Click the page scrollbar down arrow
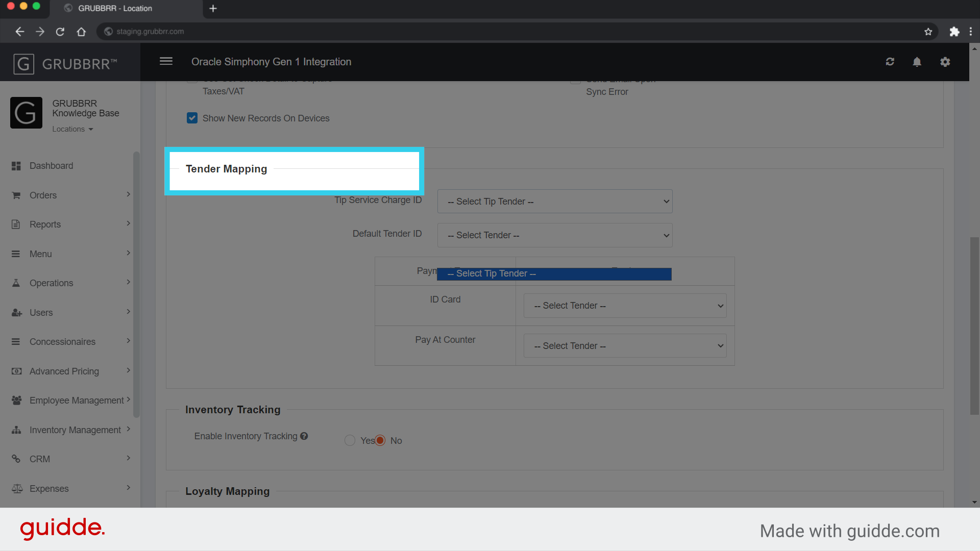This screenshot has height=551, width=980. pyautogui.click(x=974, y=503)
